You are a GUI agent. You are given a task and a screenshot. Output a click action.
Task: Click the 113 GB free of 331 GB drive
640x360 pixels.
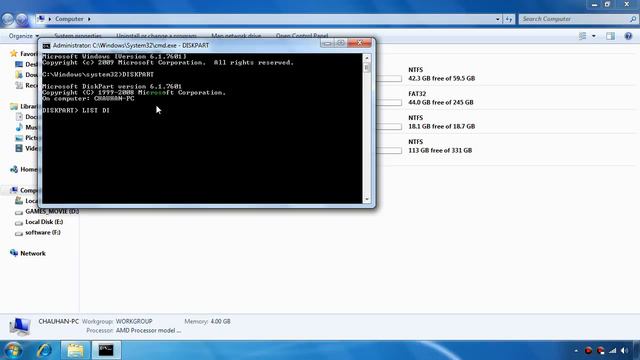[440, 150]
